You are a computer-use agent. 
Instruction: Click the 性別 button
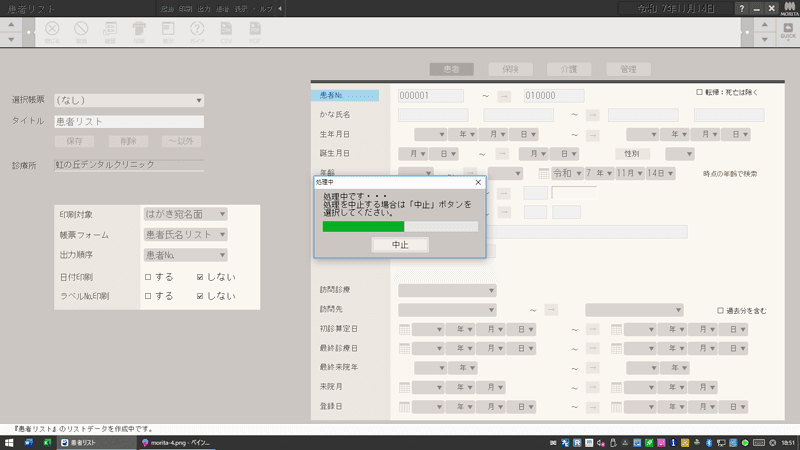coord(632,154)
